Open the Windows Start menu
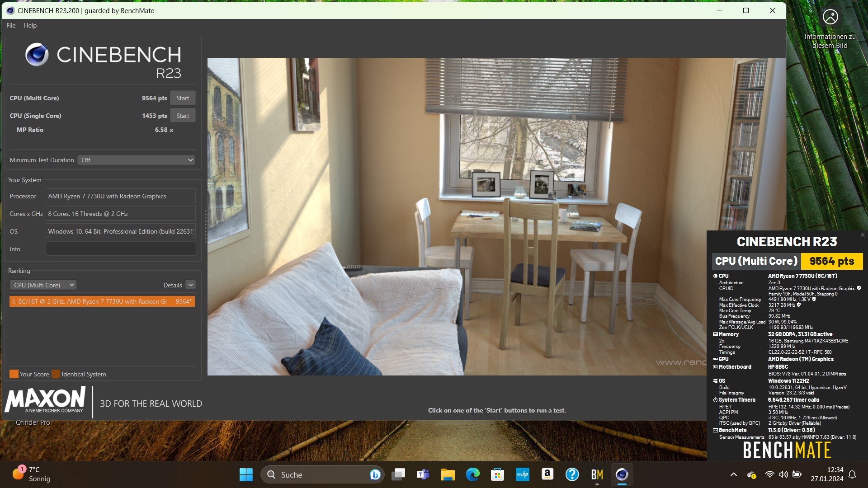Viewport: 868px width, 488px height. pyautogui.click(x=246, y=474)
